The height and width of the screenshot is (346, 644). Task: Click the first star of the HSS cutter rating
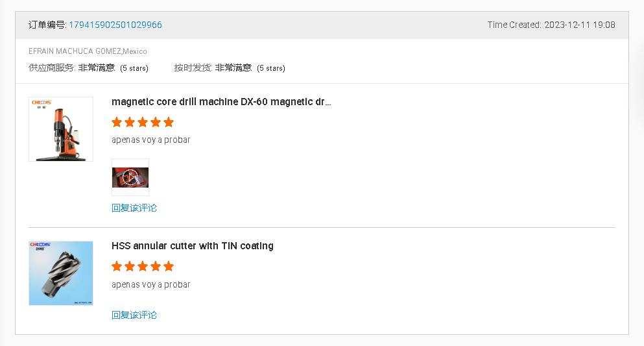[117, 266]
